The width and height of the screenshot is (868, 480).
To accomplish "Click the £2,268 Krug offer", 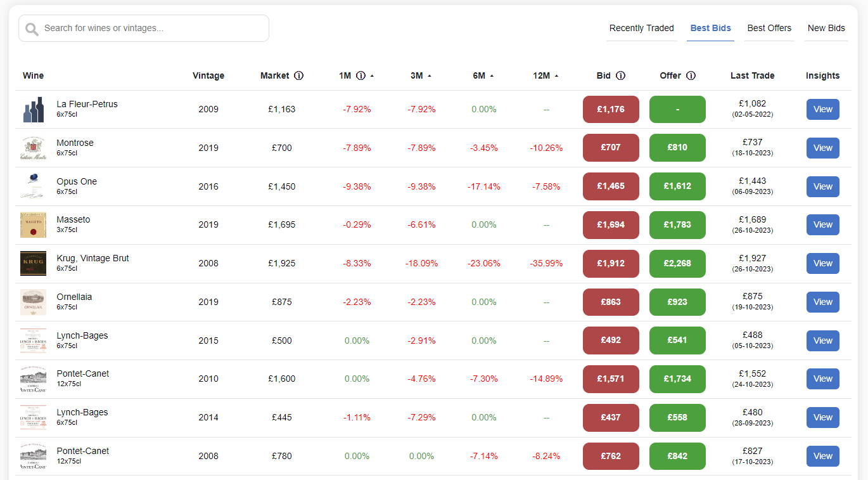I will 677,263.
